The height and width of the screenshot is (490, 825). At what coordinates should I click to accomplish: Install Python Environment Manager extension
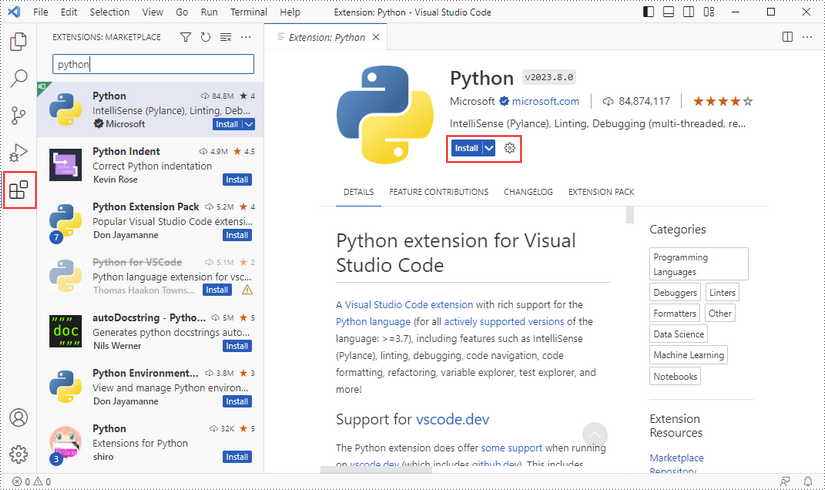point(237,402)
